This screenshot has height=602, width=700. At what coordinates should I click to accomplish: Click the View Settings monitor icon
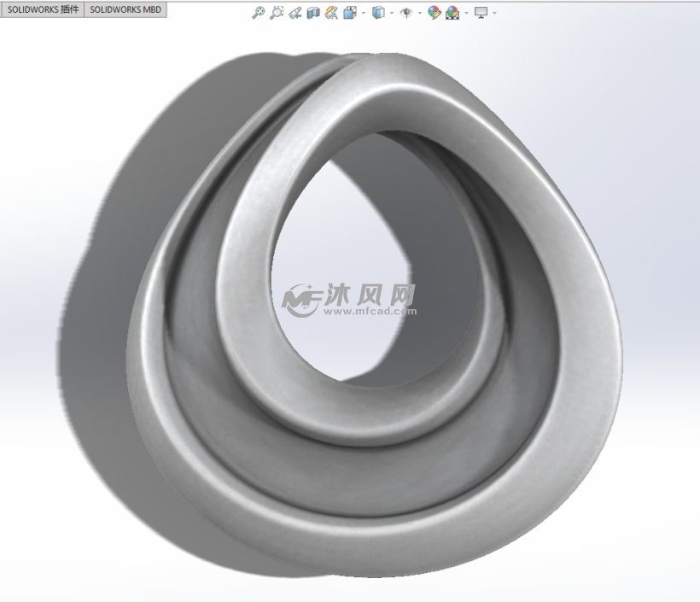tap(481, 13)
